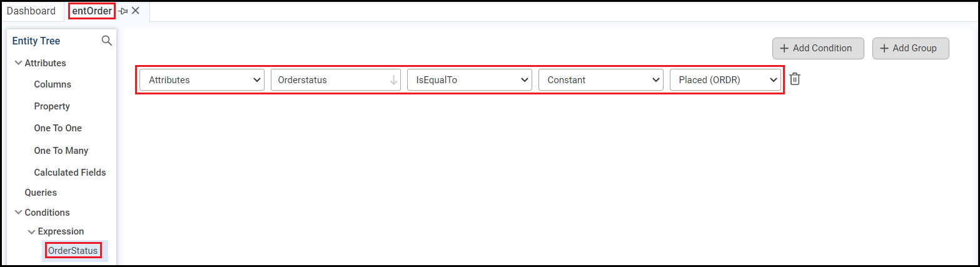Collapse the Conditions tree node
The image size is (980, 267).
[18, 213]
